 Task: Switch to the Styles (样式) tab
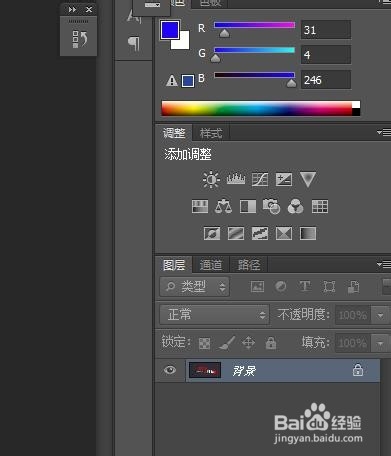[x=211, y=133]
